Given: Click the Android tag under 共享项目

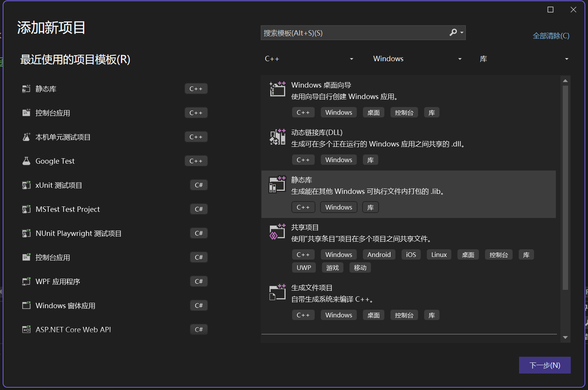Looking at the screenshot, I should click(379, 255).
